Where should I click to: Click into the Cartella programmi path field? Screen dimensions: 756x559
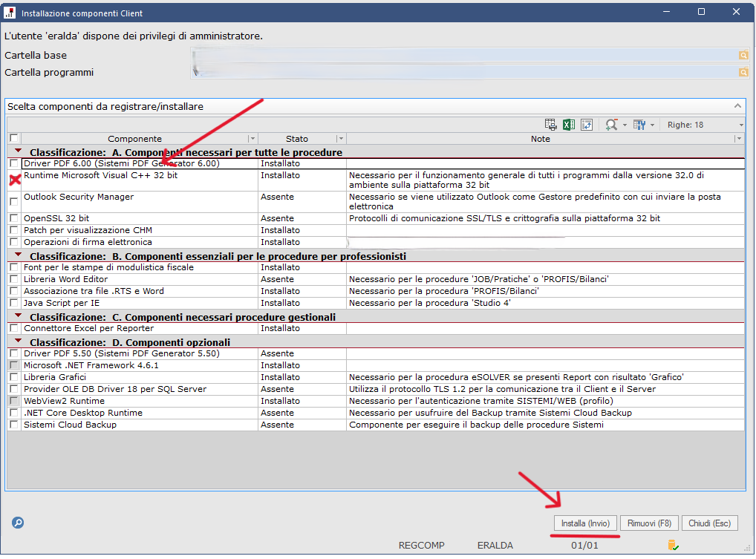click(x=464, y=72)
